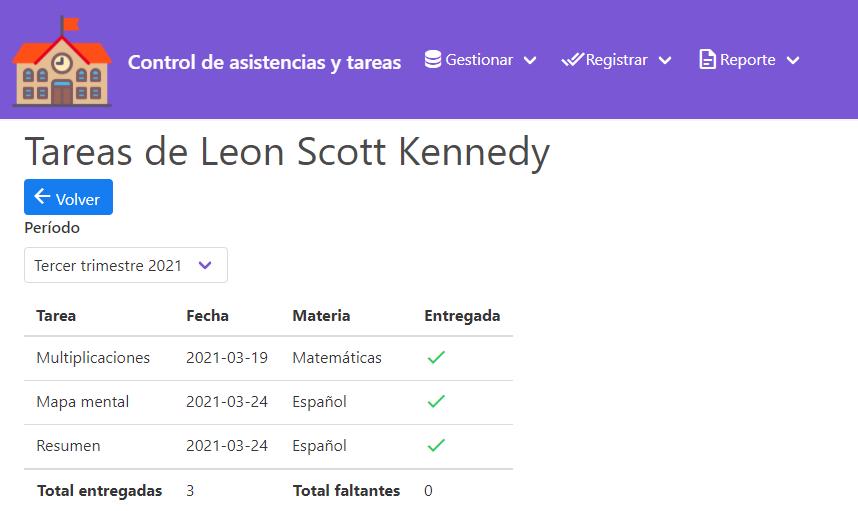
Task: Click the Control de asistencias y tareas title
Action: 264,62
